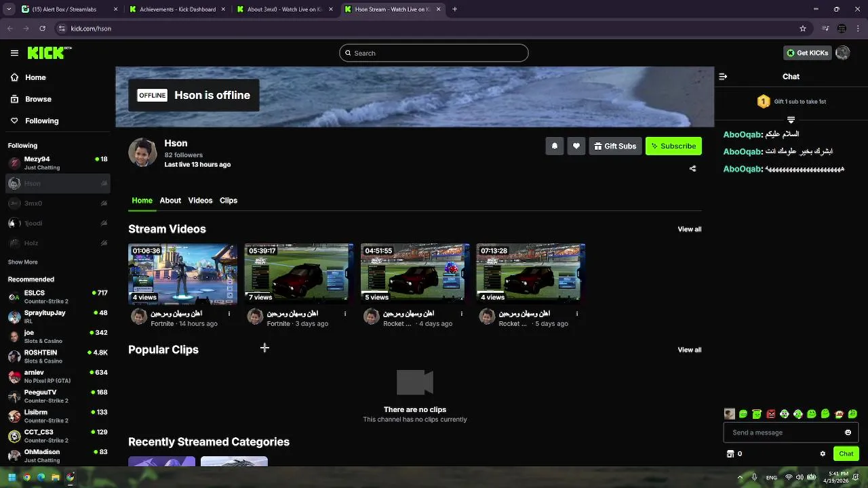The image size is (868, 488).
Task: Switch to the Videos tab
Action: click(x=200, y=201)
